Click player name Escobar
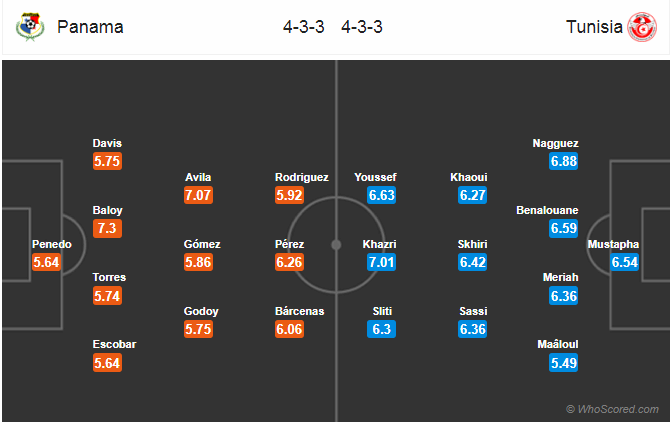Screen dimensions: 670x422 click(x=115, y=344)
